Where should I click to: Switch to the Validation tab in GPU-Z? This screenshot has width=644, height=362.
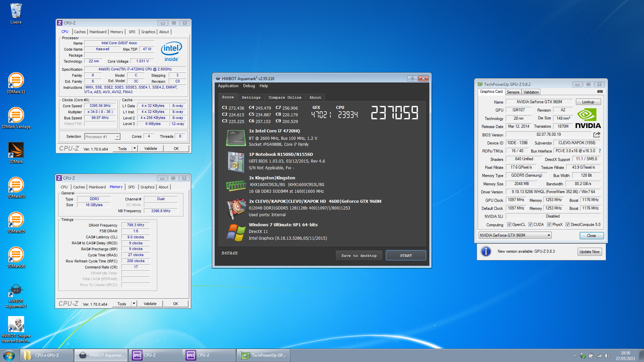coord(531,92)
